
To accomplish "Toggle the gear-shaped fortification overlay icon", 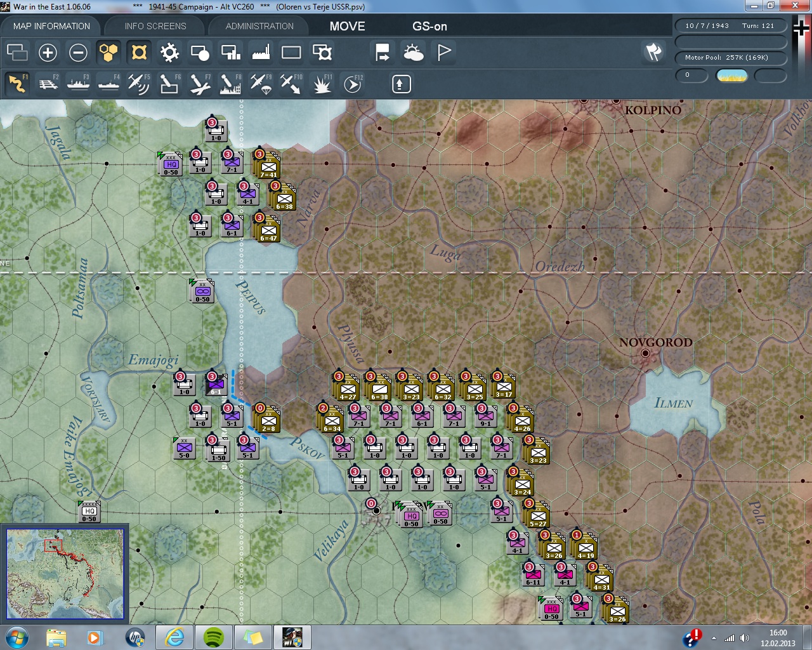I will click(x=169, y=53).
